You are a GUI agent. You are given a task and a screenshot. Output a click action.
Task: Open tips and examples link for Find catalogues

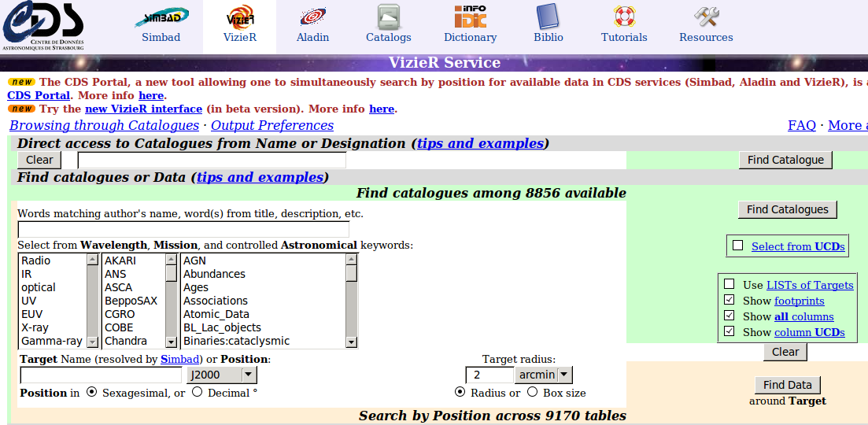(x=260, y=177)
